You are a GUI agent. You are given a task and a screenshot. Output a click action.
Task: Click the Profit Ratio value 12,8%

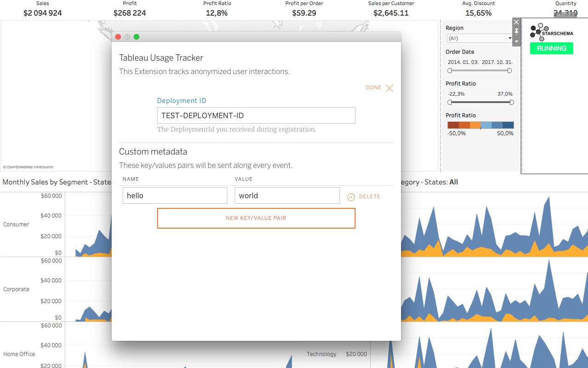(217, 13)
